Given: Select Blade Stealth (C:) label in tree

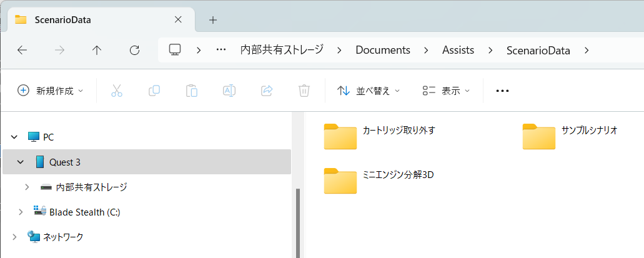Looking at the screenshot, I should 84,212.
